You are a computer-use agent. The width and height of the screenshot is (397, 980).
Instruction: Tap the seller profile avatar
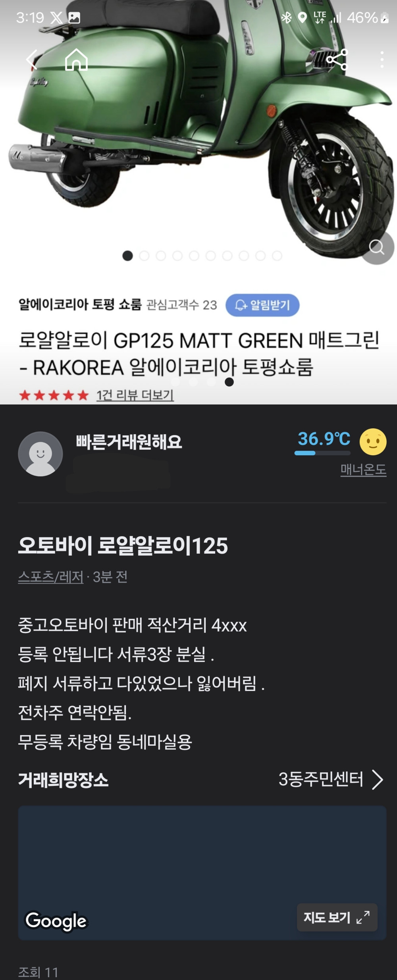(x=40, y=454)
